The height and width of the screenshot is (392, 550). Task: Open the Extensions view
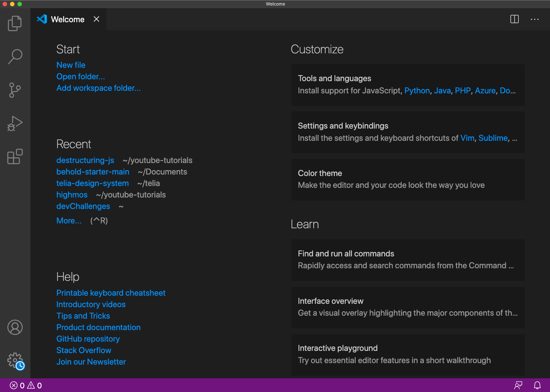14,156
